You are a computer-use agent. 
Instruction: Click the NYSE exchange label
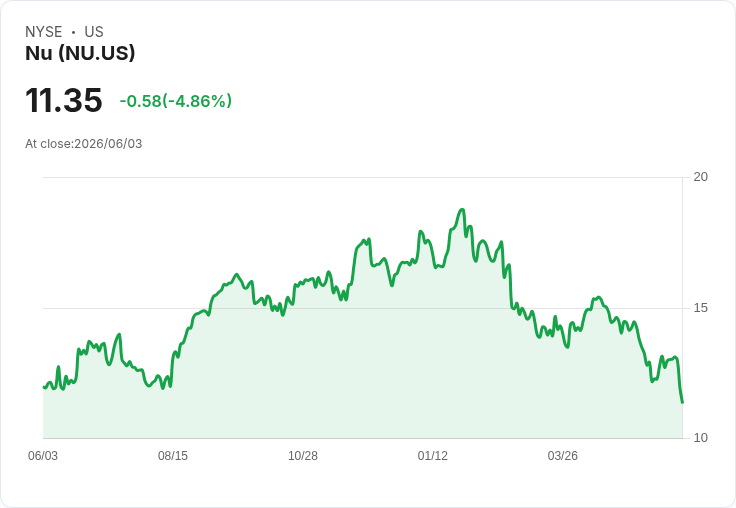[44, 32]
